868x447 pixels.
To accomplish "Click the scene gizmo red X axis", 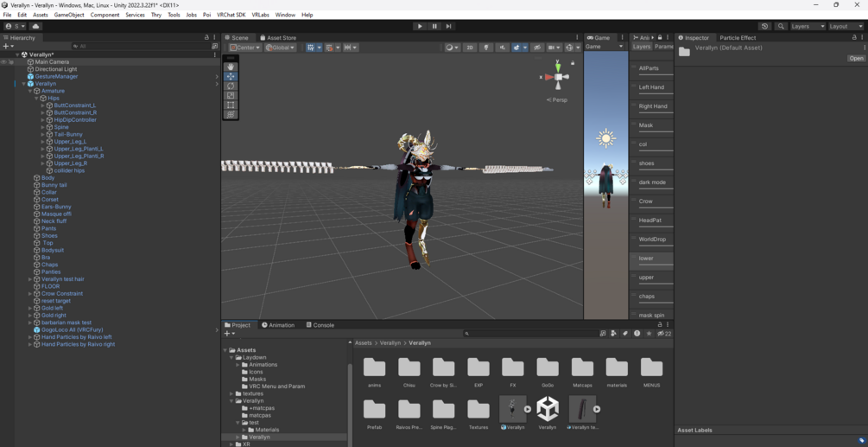I will (x=548, y=77).
